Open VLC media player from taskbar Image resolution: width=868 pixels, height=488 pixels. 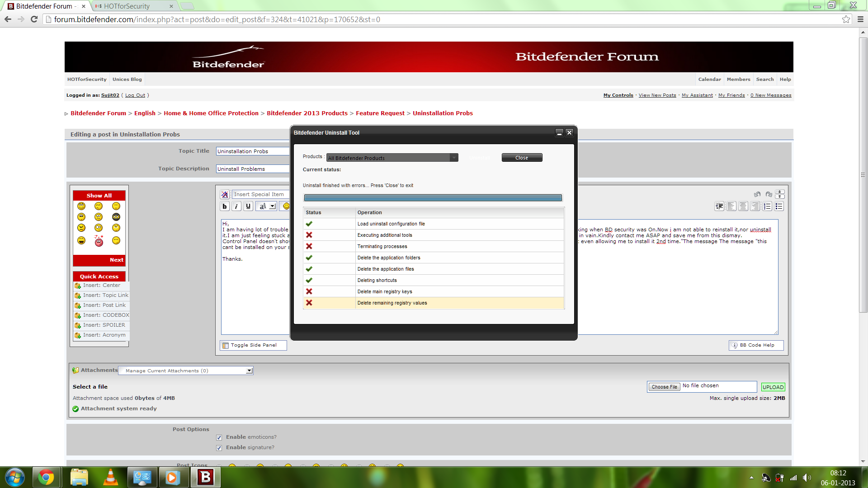pos(111,477)
